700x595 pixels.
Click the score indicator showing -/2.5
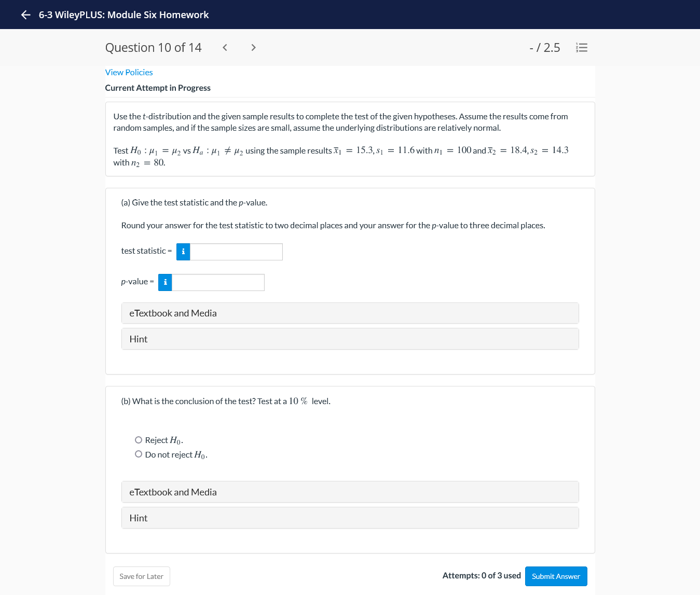tap(544, 47)
